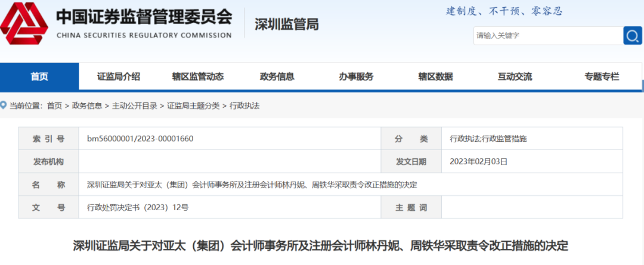Click the 首页 breadcrumb link
The image size is (644, 265).
point(55,106)
